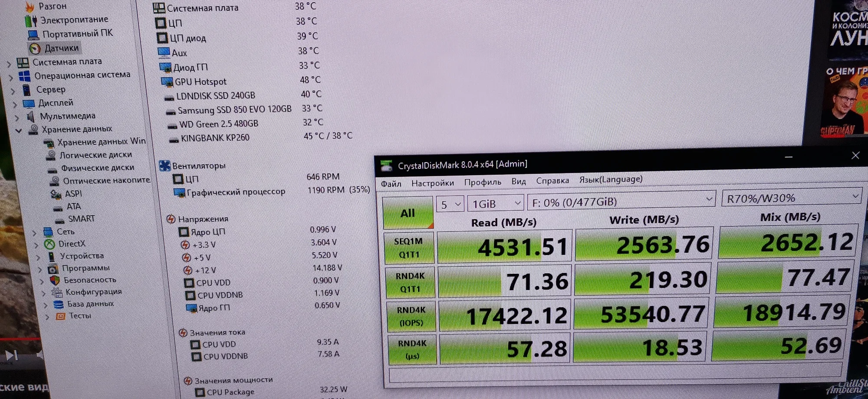The height and width of the screenshot is (399, 868).
Task: Select ASPI under Хранение данных
Action: [x=73, y=193]
